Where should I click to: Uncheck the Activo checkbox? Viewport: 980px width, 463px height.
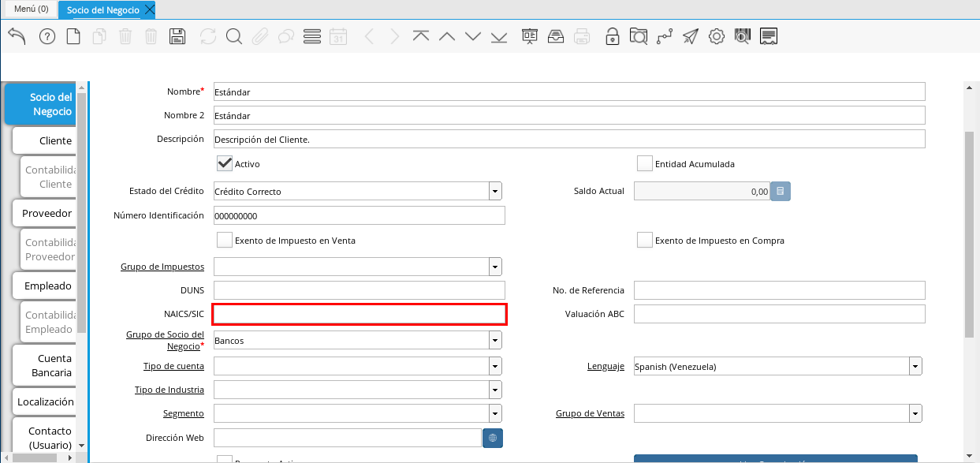point(225,163)
